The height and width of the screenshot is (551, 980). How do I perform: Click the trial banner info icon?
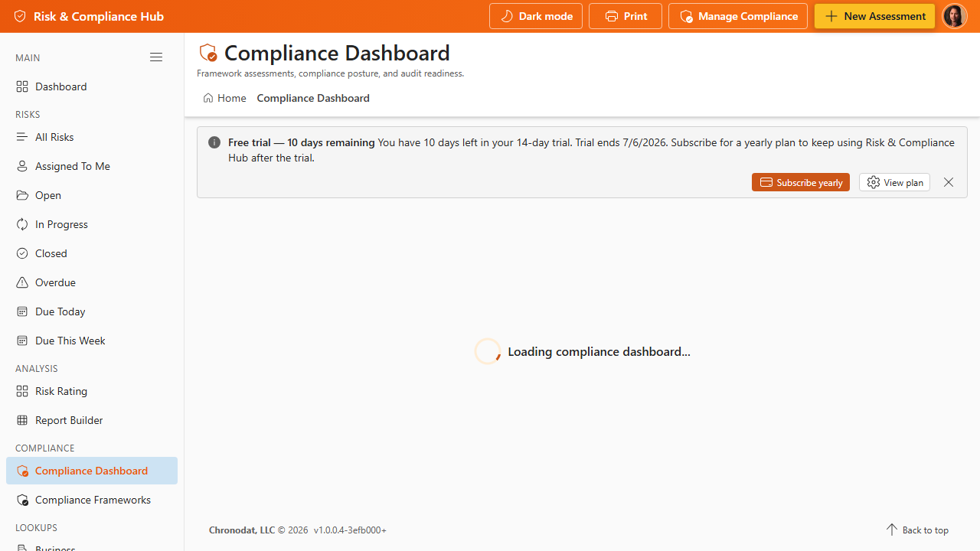214,142
